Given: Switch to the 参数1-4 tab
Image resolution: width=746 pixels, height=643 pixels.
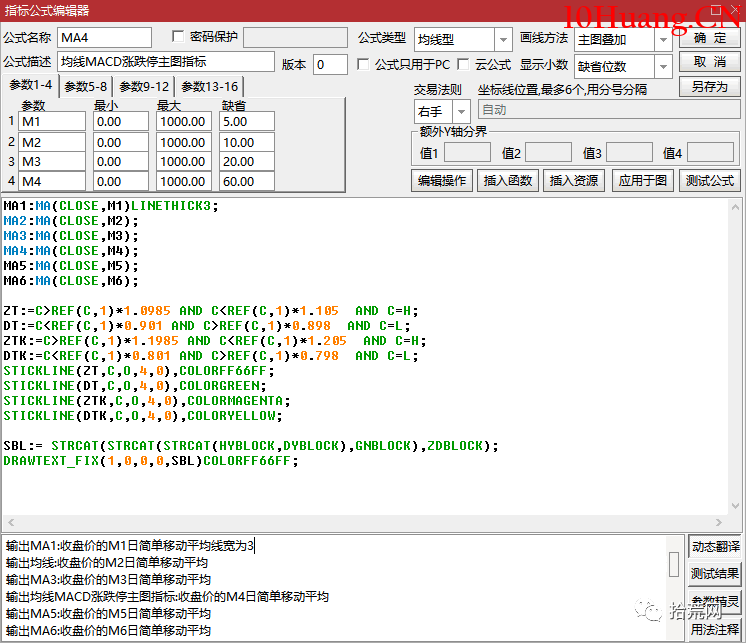Looking at the screenshot, I should tap(30, 85).
